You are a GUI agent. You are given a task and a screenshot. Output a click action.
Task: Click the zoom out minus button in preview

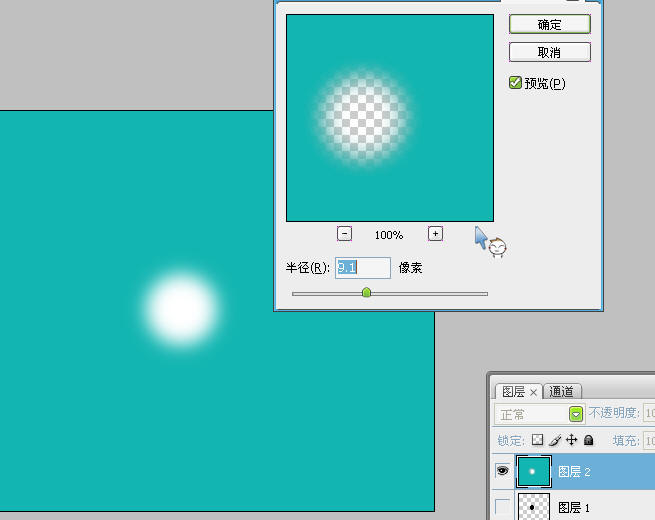pos(344,233)
